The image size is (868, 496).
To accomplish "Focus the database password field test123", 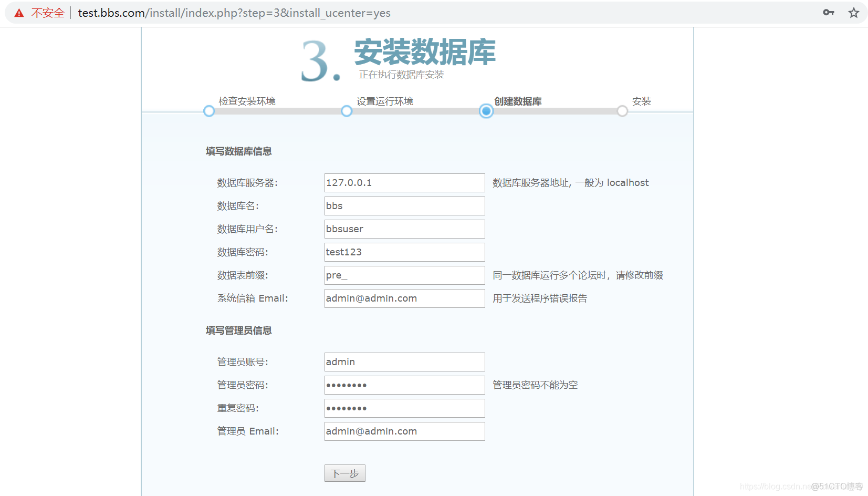I will (x=405, y=252).
